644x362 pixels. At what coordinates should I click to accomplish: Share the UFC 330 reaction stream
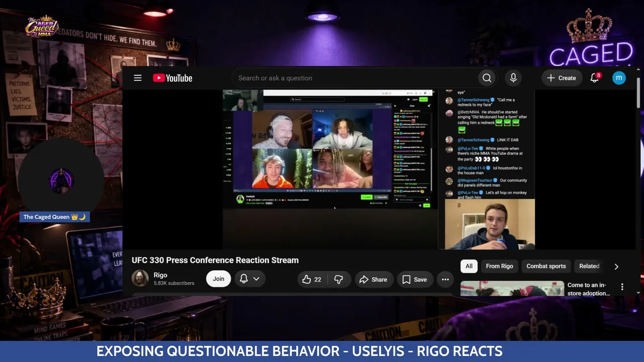pos(373,280)
